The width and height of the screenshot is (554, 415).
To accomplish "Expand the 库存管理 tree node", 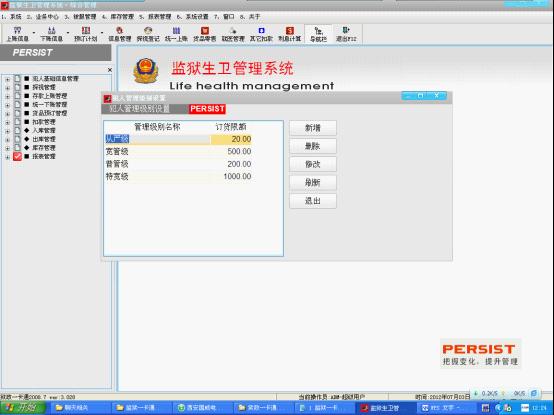I will (x=7, y=148).
